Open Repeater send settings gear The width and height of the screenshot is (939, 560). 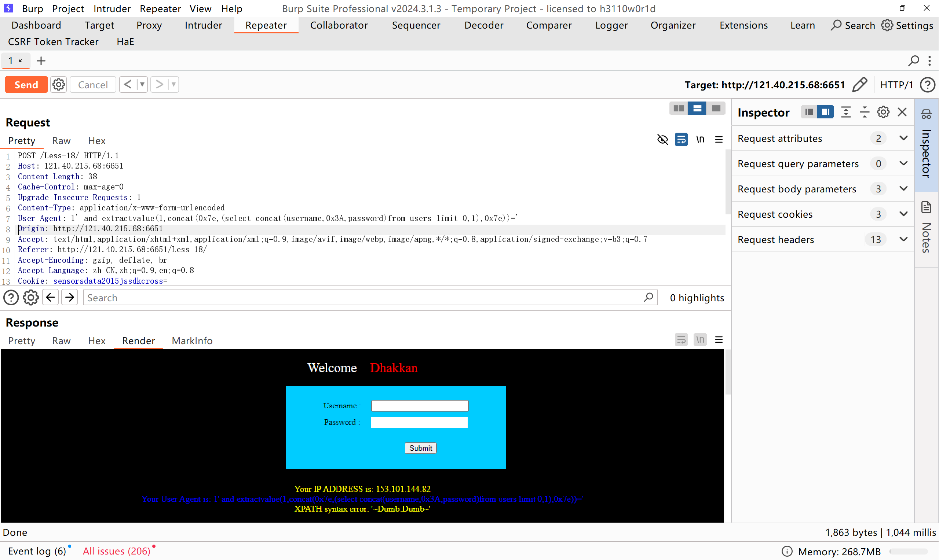click(x=59, y=85)
